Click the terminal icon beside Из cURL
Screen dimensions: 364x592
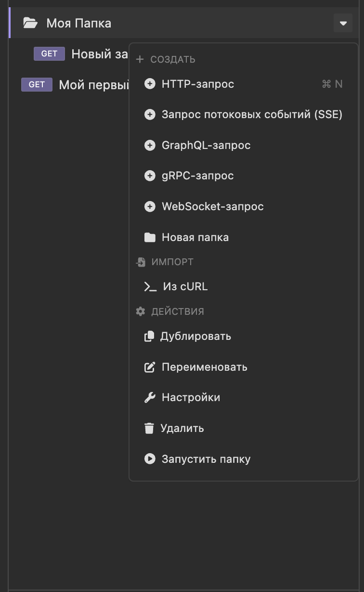point(150,286)
